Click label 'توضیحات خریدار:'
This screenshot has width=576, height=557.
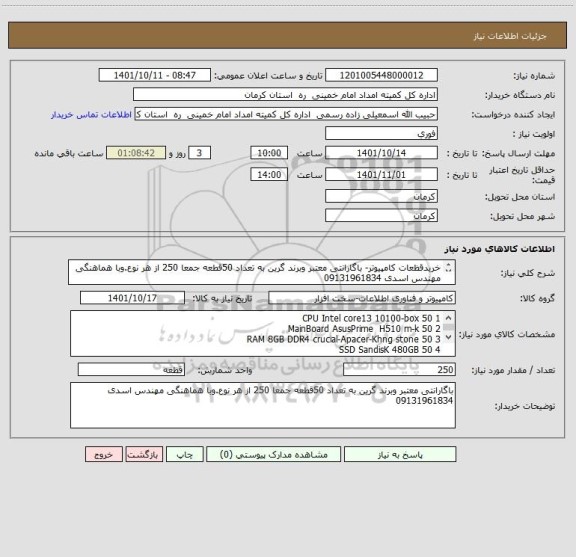pos(525,406)
